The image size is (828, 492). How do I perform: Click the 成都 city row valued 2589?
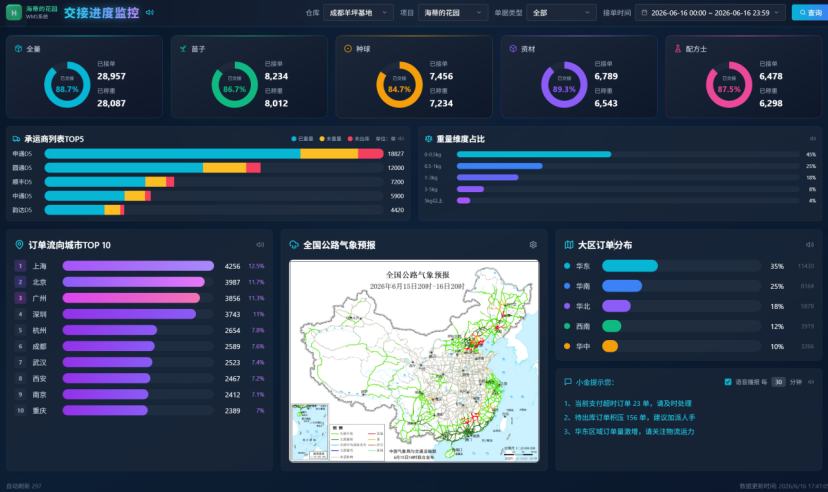coord(139,346)
